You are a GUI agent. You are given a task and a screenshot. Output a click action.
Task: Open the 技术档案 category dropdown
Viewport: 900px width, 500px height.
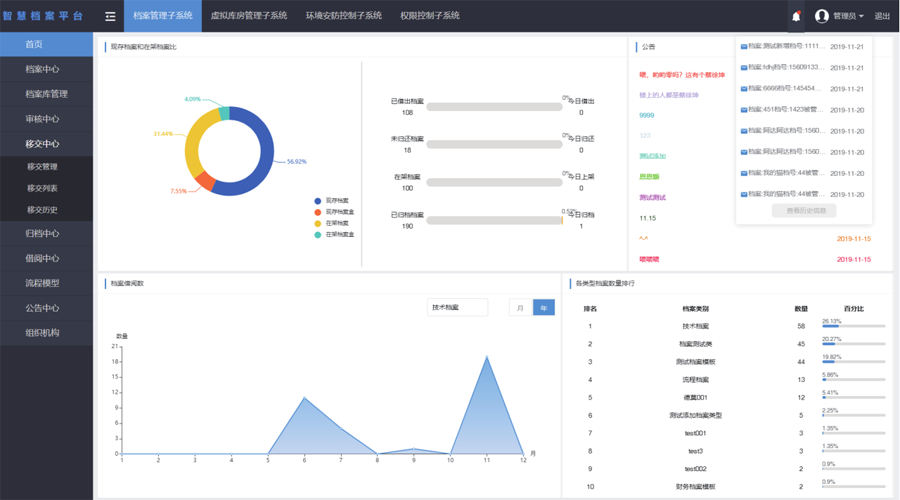pos(457,308)
